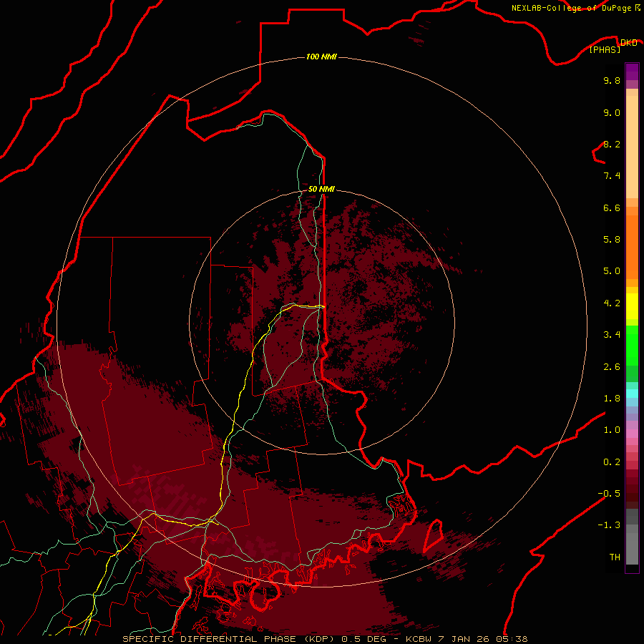644x644 pixels.
Task: Click the 7 JAN 26 date text
Action: 464,639
